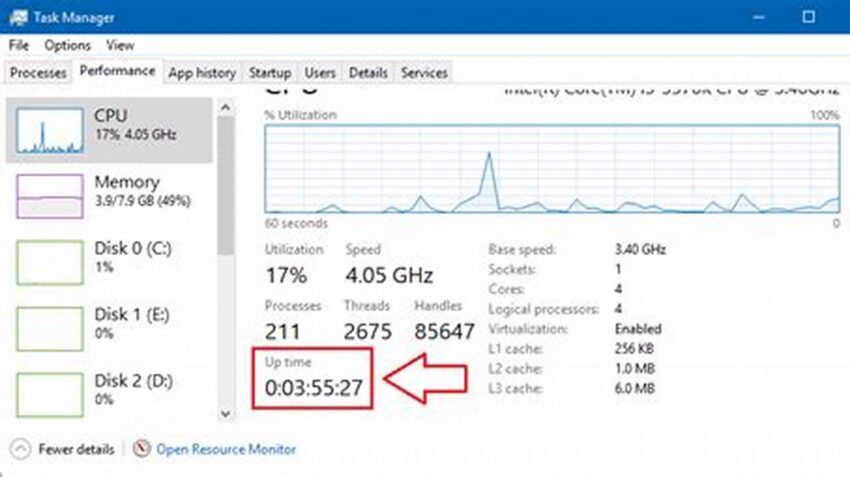
Task: Click the L3 cache 6.0 MB value
Action: coord(634,388)
